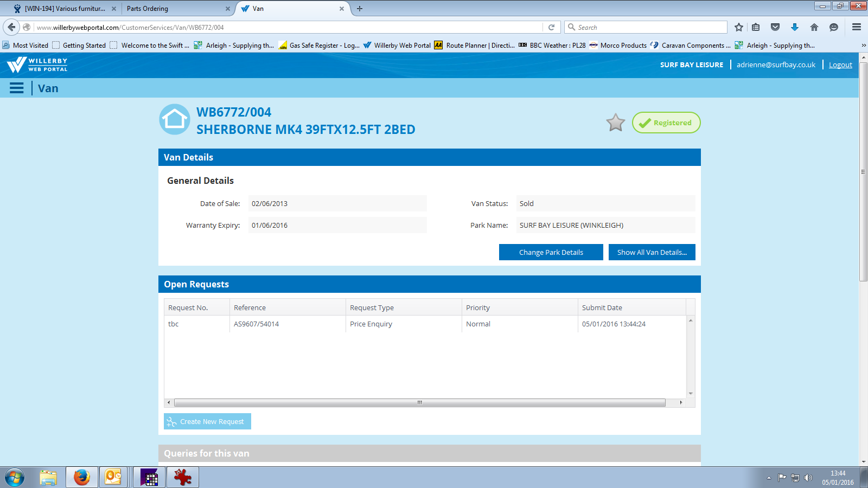This screenshot has height=488, width=868.
Task: Log out of the Willerby portal
Action: tap(840, 65)
